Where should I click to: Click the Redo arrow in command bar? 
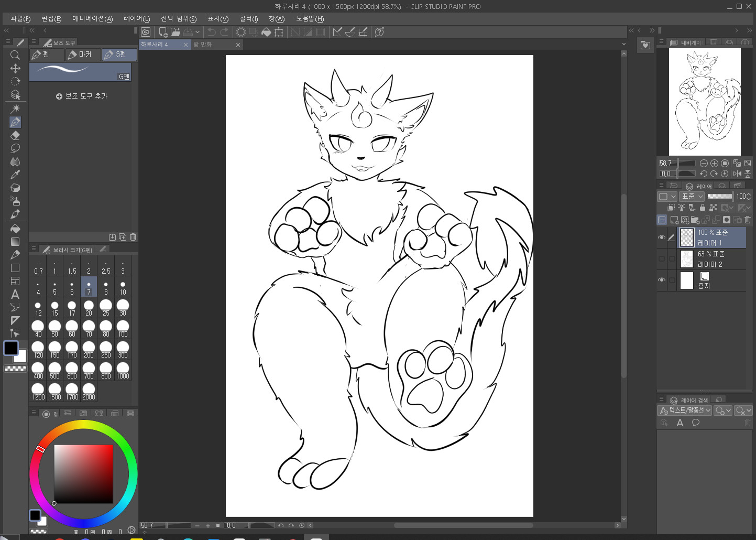tap(224, 32)
